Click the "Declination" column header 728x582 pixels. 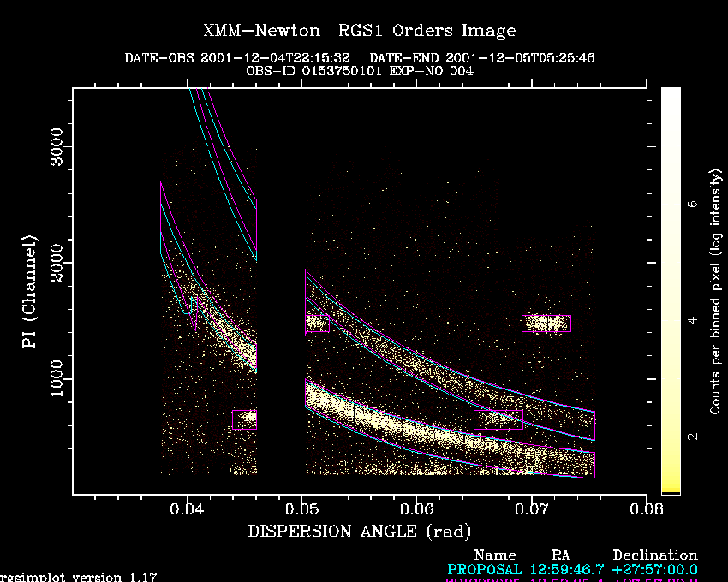click(x=655, y=555)
